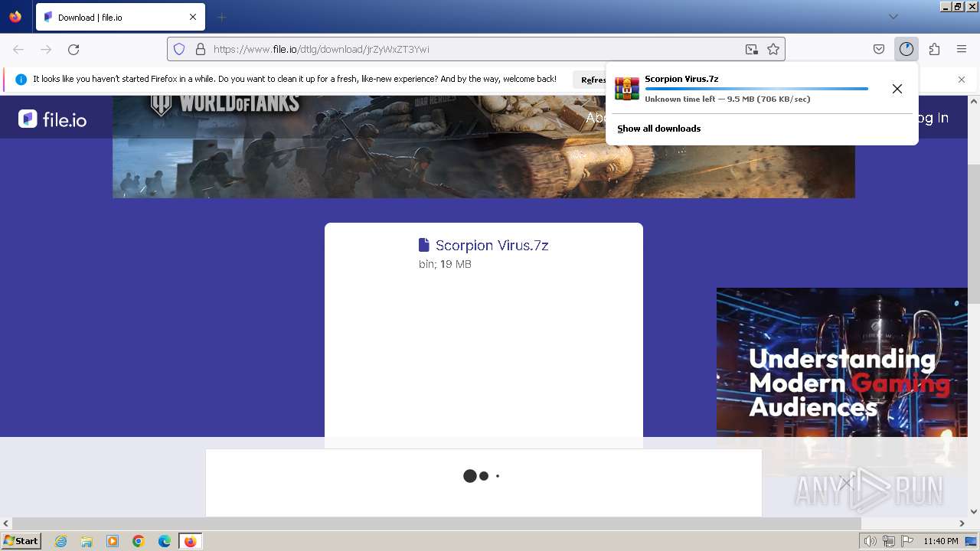Click the Scorpion Virus.7z download entry
The image size is (980, 551).
(x=748, y=89)
